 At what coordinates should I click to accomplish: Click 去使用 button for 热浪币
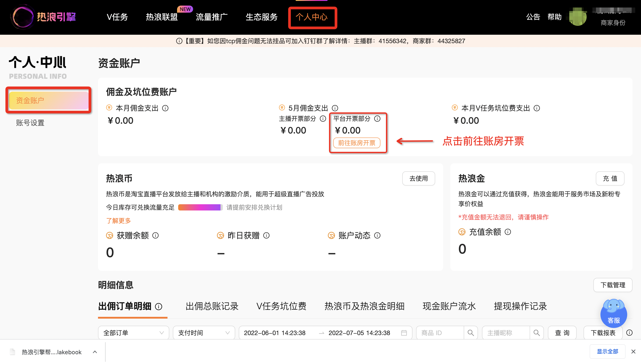click(x=418, y=178)
